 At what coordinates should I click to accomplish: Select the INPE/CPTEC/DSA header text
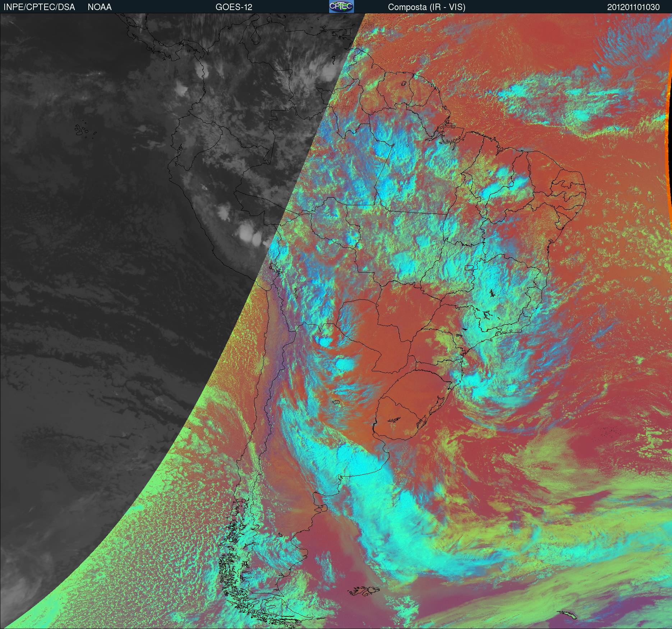click(39, 7)
